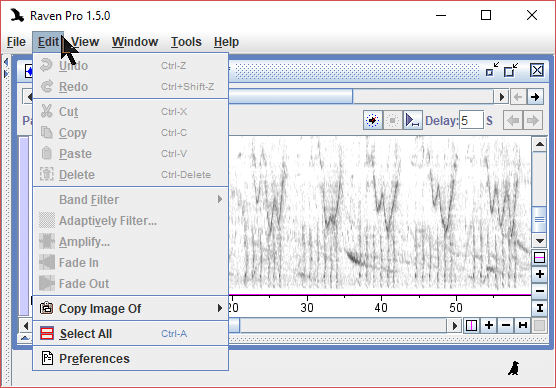Expand the Band Filter submenu arrow
This screenshot has width=556, height=388.
click(220, 199)
